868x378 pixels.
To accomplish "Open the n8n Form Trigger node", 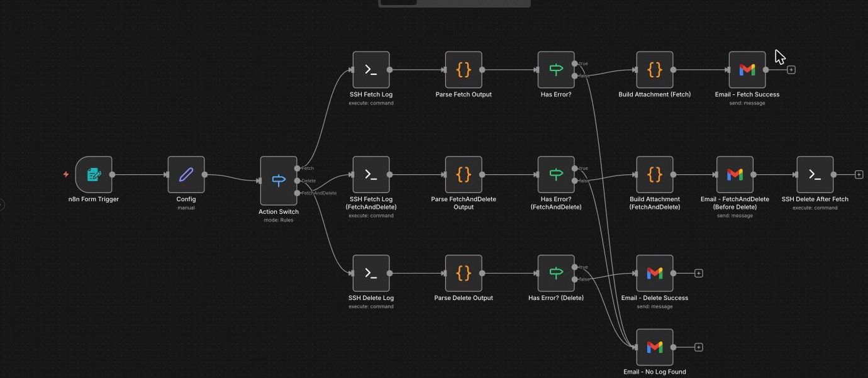I will pyautogui.click(x=94, y=175).
